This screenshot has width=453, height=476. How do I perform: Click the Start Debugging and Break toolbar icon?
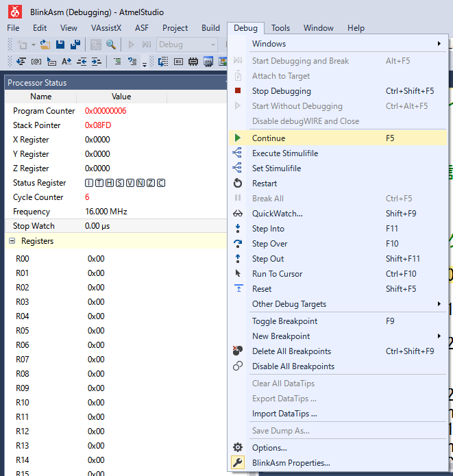coord(147,45)
